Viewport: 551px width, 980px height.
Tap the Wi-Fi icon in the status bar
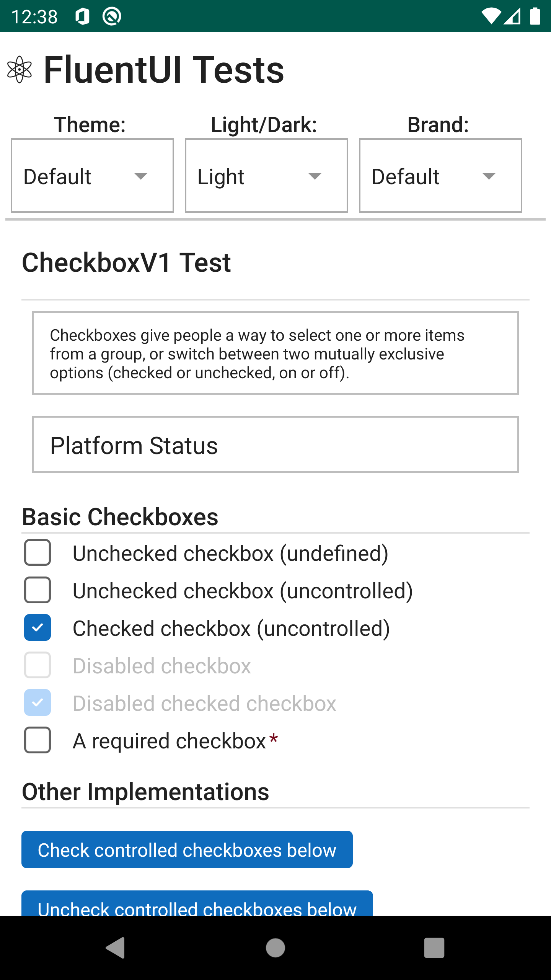491,15
